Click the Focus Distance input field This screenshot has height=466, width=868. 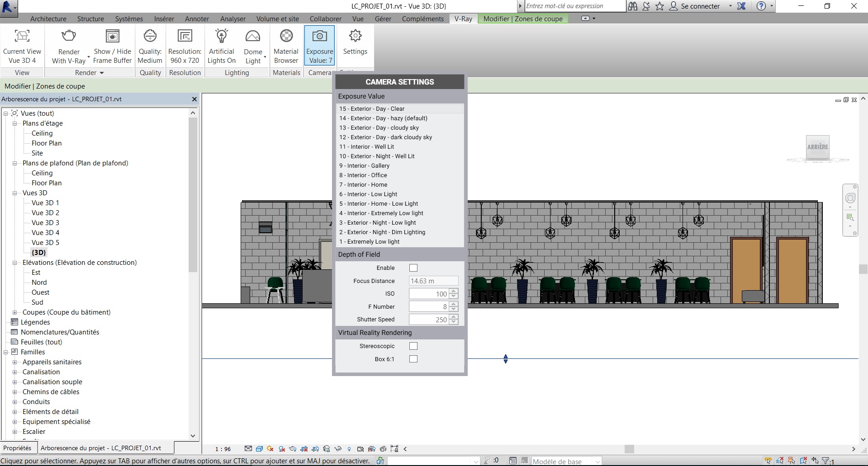pyautogui.click(x=432, y=281)
